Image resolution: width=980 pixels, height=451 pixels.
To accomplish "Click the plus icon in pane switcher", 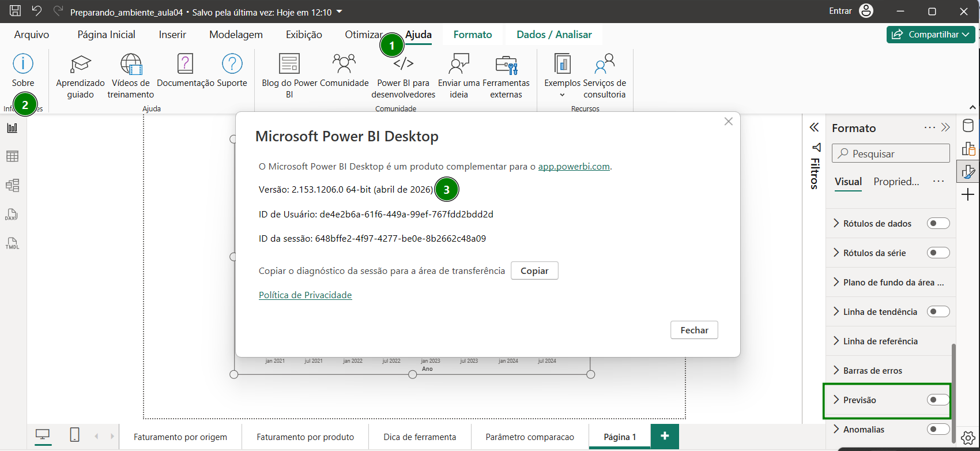I will 968,195.
